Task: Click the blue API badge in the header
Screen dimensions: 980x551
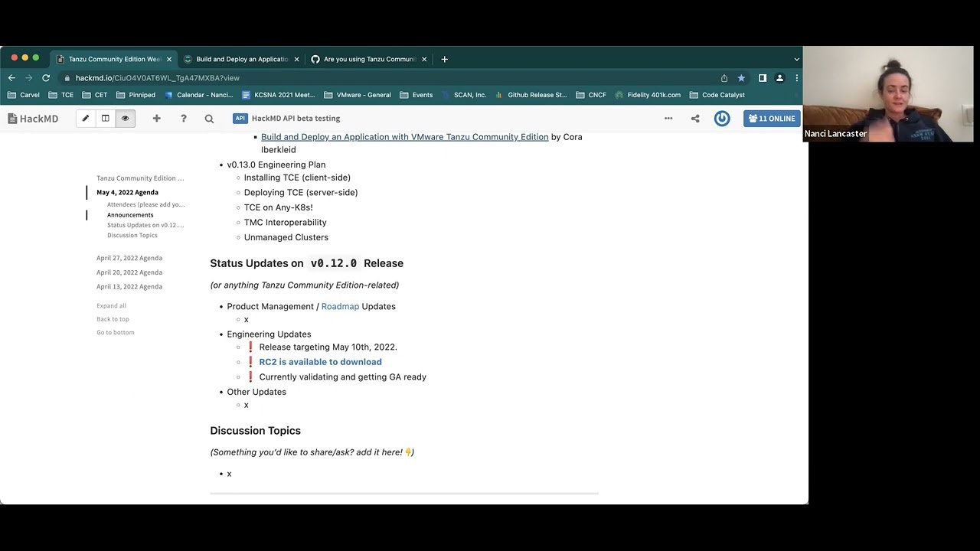Action: point(240,119)
